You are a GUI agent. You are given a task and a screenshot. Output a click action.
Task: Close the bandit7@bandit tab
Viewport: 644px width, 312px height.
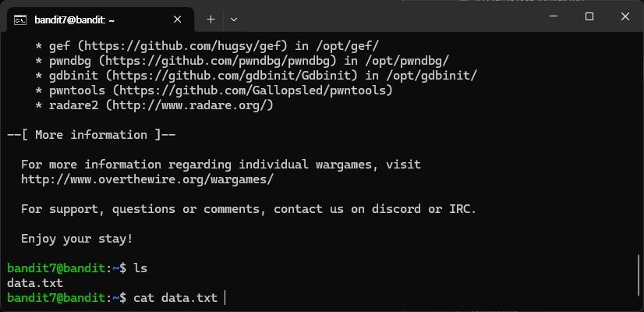[178, 19]
